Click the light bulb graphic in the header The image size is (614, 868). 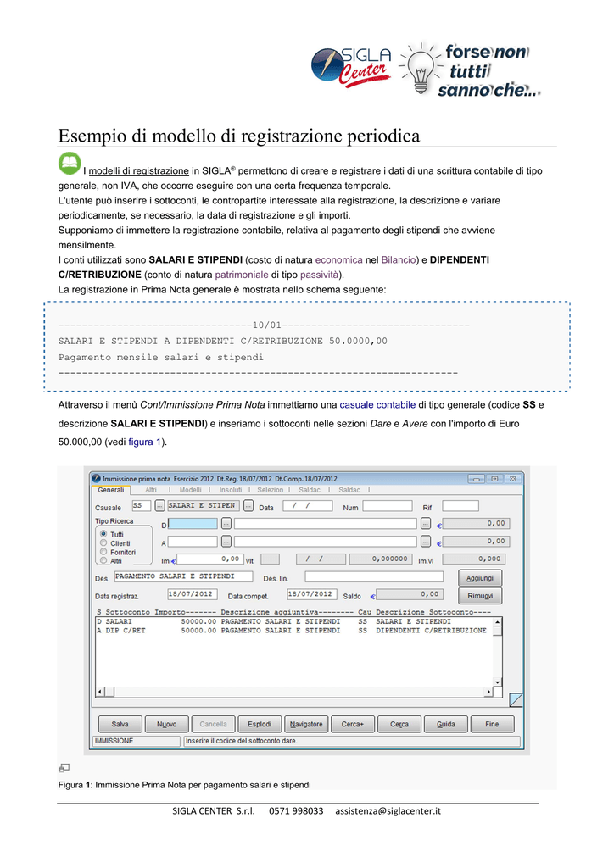(421, 69)
